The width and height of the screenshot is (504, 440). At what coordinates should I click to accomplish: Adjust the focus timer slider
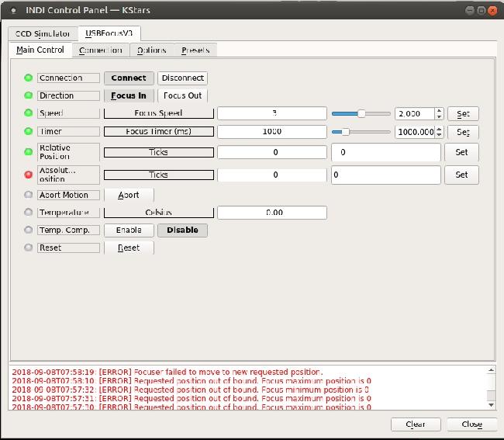[361, 132]
